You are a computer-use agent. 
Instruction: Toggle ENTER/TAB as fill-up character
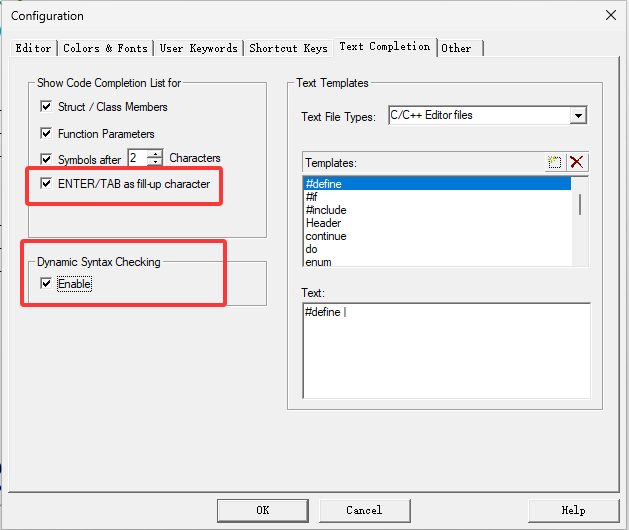pos(46,184)
